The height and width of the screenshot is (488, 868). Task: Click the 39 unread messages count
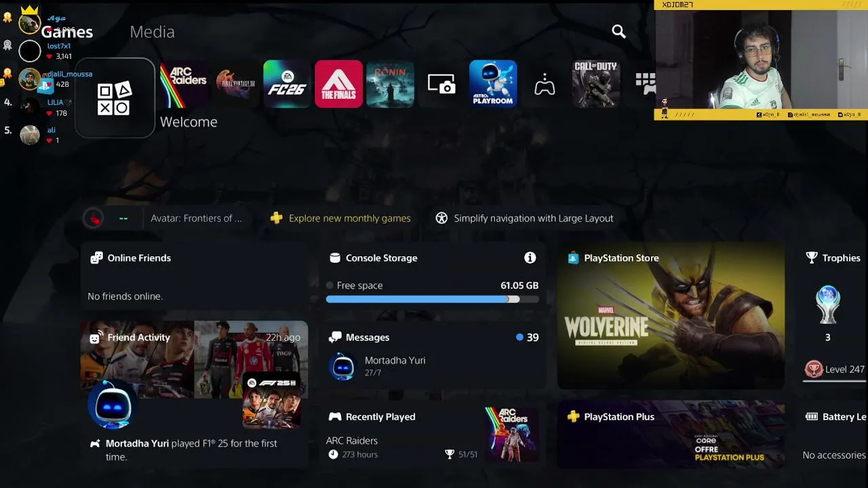532,337
